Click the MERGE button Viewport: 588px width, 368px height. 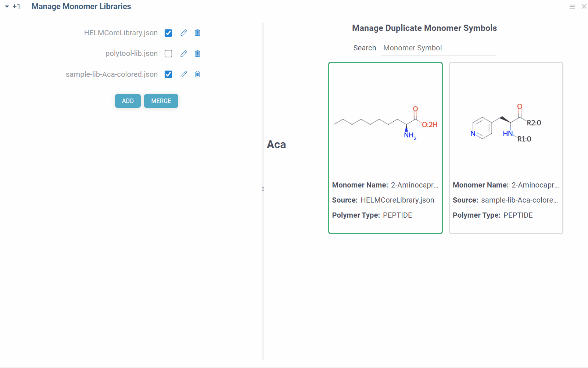click(x=161, y=101)
